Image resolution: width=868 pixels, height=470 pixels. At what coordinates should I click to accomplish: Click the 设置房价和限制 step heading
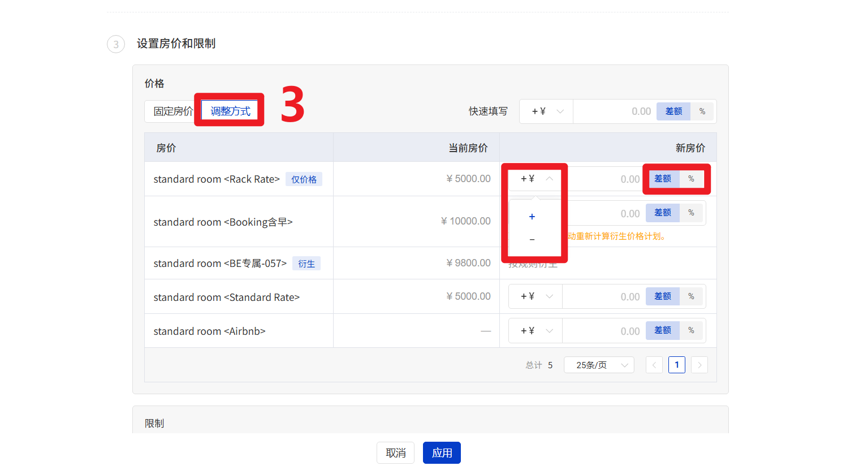pyautogui.click(x=176, y=44)
